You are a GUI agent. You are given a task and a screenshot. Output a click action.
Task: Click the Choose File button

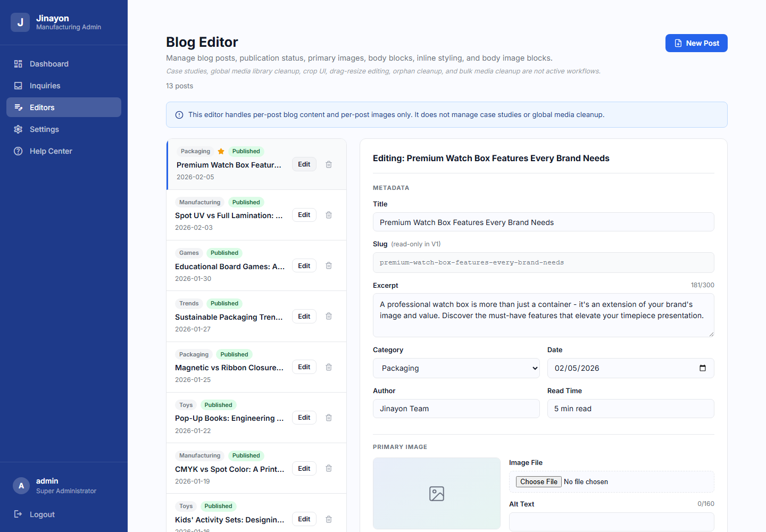[539, 481]
